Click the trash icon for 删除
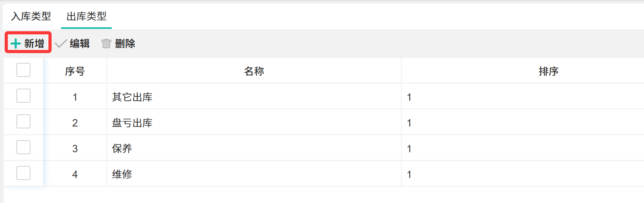The image size is (644, 203). [x=106, y=43]
